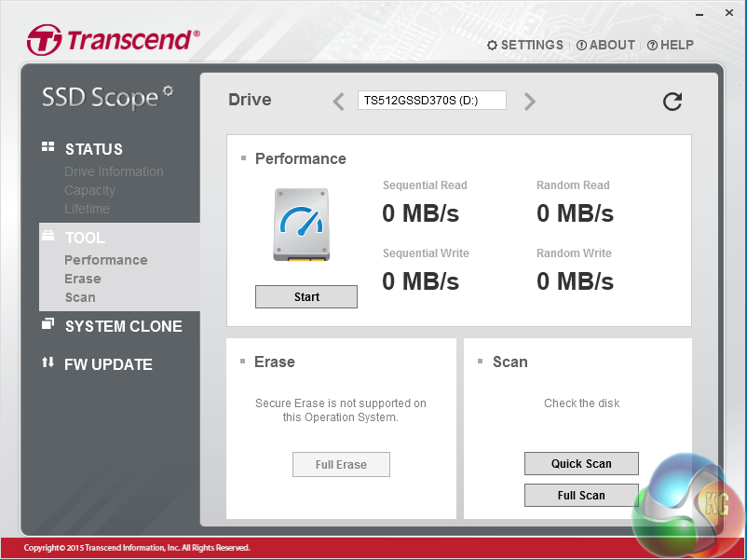
Task: Click the Random Write value
Action: tap(575, 281)
